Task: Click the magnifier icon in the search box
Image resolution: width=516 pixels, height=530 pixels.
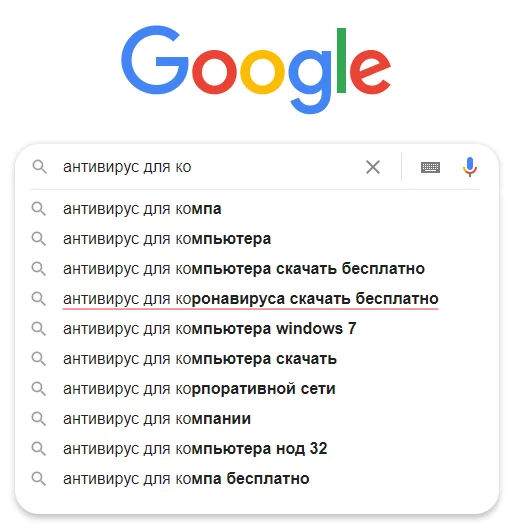Action: (39, 167)
